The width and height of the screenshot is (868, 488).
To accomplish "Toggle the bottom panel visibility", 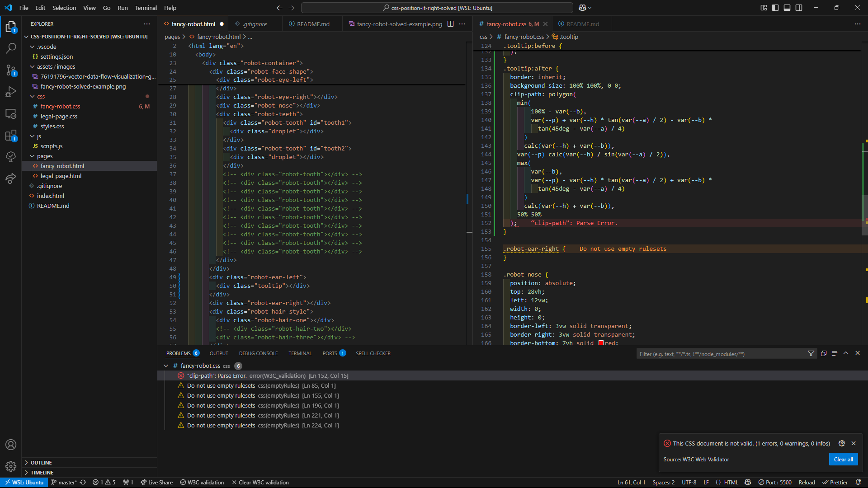I will pyautogui.click(x=787, y=8).
